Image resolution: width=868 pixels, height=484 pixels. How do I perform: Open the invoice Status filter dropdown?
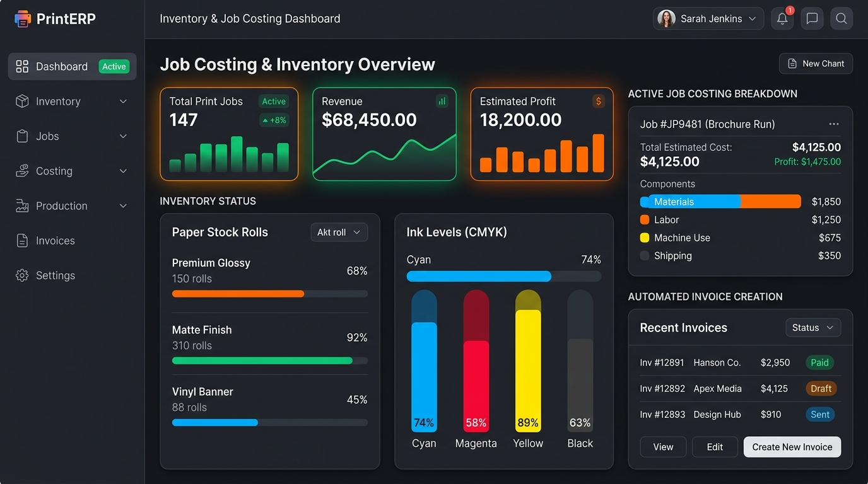tap(813, 328)
